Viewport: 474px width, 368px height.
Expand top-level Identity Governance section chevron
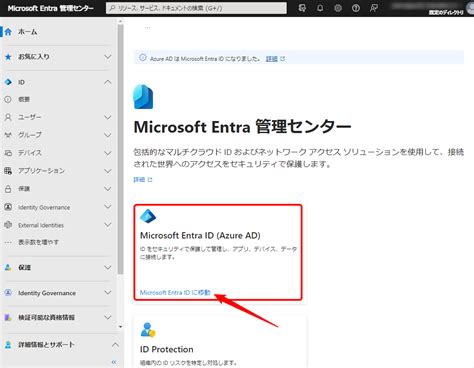click(x=107, y=293)
